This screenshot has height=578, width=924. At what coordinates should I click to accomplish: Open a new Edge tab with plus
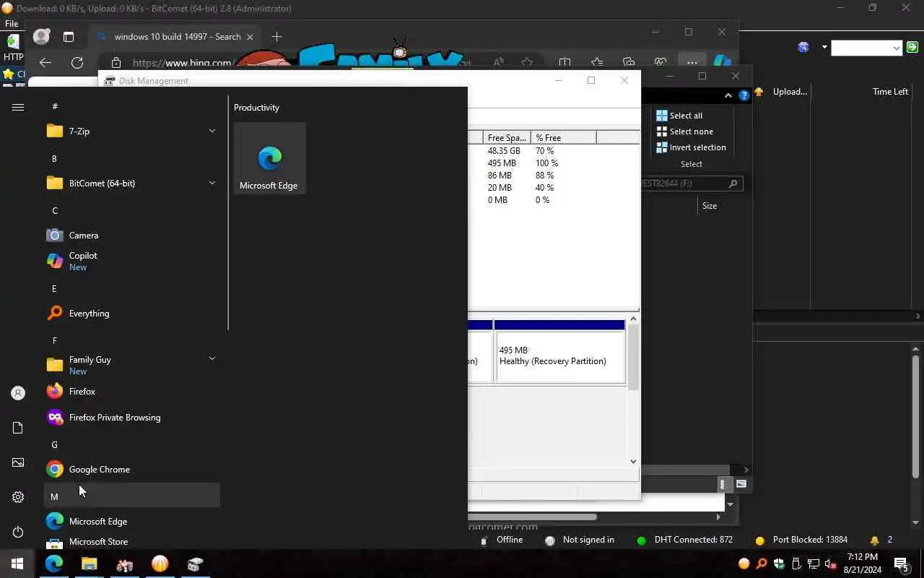[x=276, y=37]
